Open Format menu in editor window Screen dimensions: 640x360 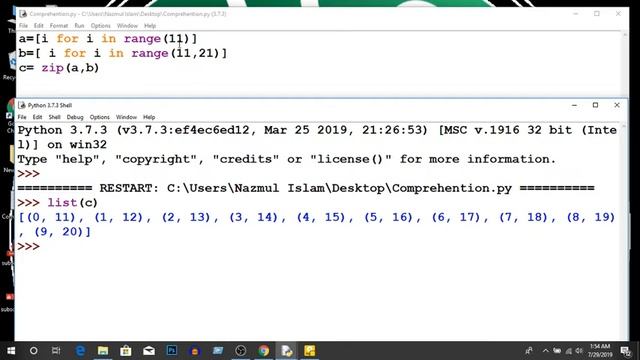[59, 26]
